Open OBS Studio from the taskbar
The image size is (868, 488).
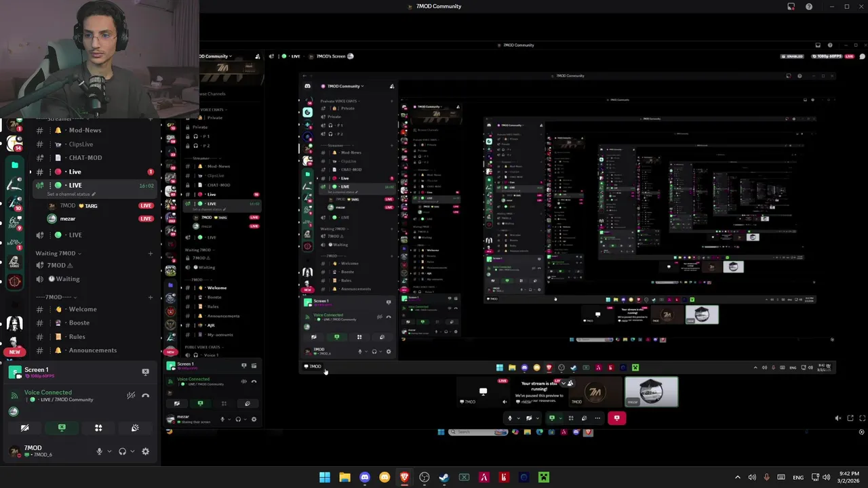point(425,477)
